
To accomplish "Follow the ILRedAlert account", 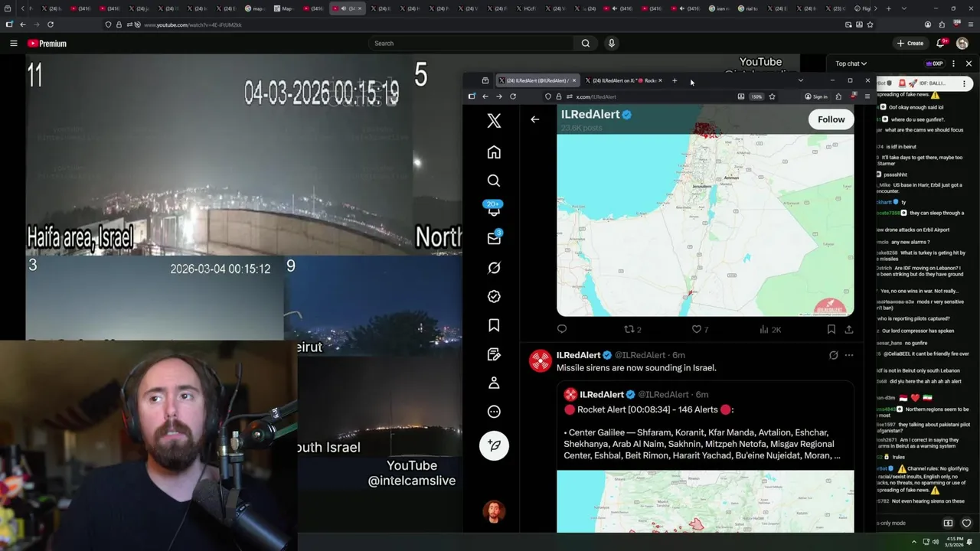I will click(831, 119).
